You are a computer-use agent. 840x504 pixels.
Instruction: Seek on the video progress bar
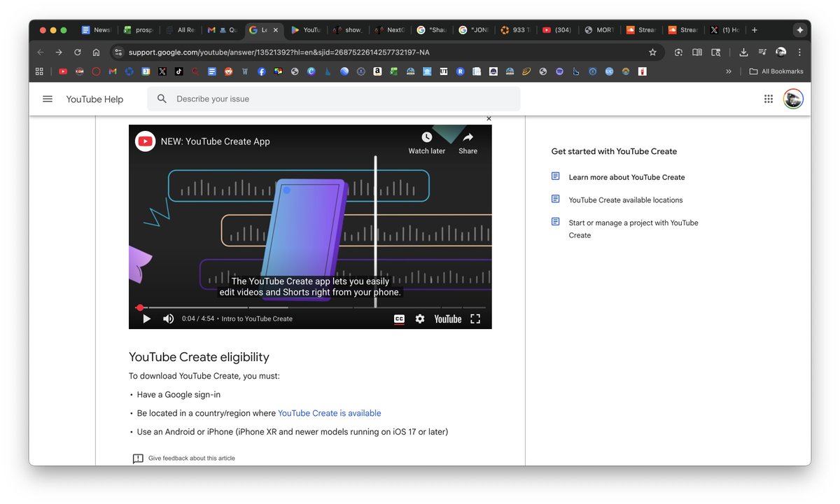point(310,307)
